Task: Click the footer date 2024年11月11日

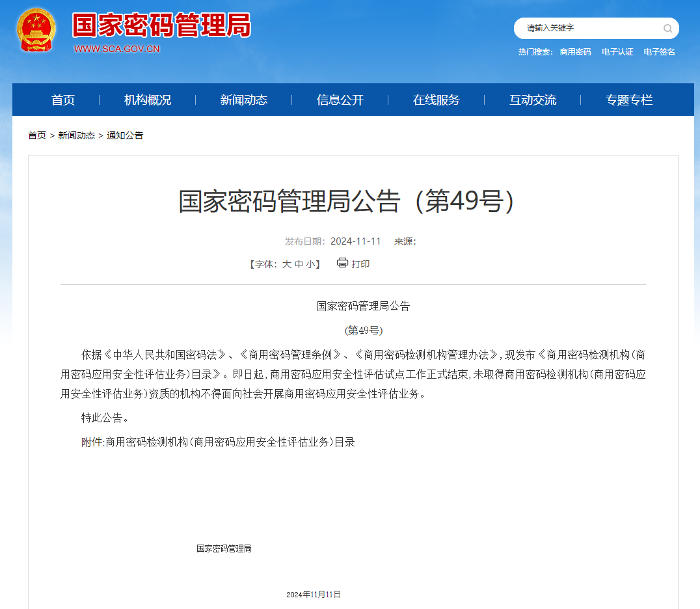Action: pos(314,594)
